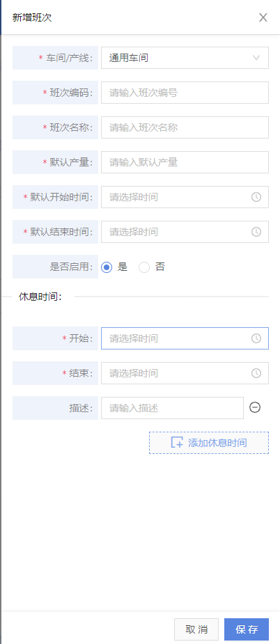Focus the 描述 input field
The width and height of the screenshot is (280, 644).
point(172,408)
